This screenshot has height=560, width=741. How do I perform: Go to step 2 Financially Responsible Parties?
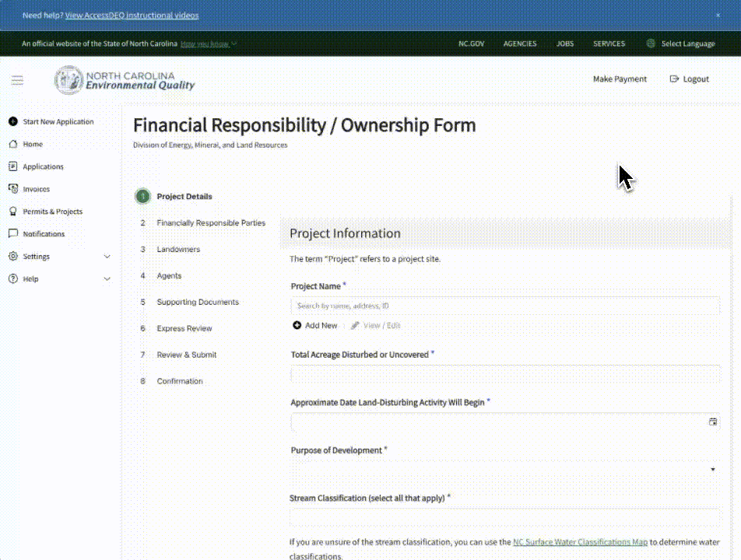click(x=210, y=223)
